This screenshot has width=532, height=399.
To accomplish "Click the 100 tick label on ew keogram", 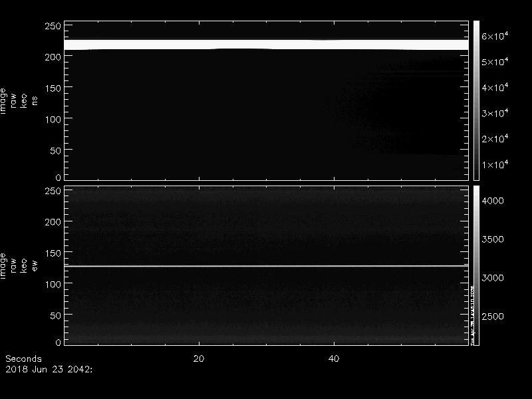I will 53,285.
